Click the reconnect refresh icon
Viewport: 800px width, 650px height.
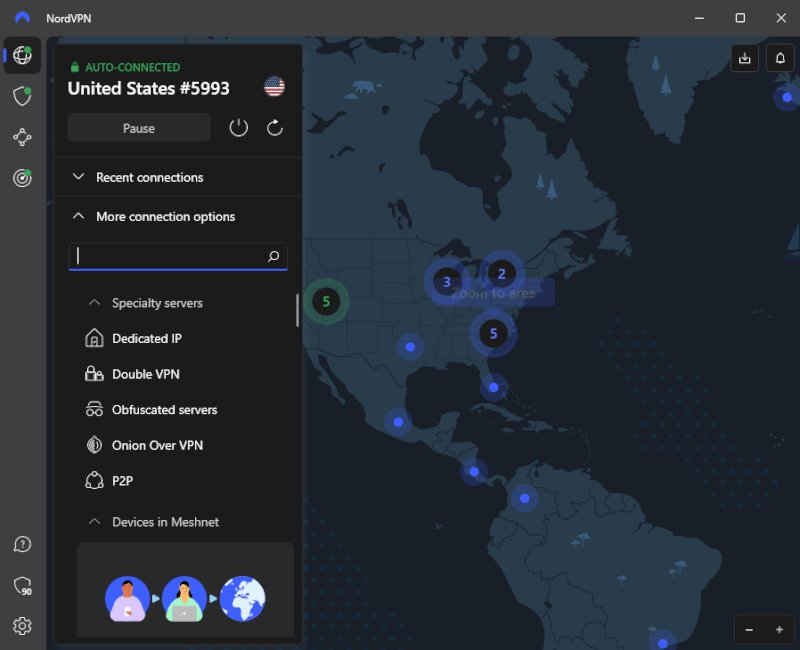pos(274,128)
